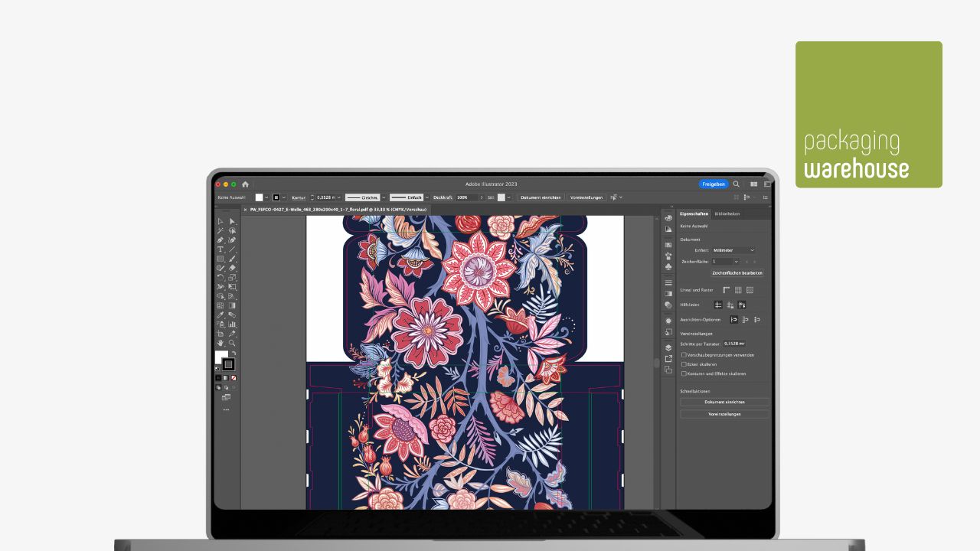Switch to the Bibliotheken tab
The width and height of the screenshot is (980, 551).
click(727, 214)
